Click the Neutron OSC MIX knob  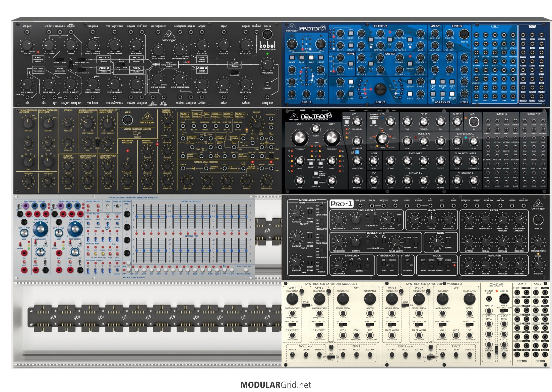[315, 128]
